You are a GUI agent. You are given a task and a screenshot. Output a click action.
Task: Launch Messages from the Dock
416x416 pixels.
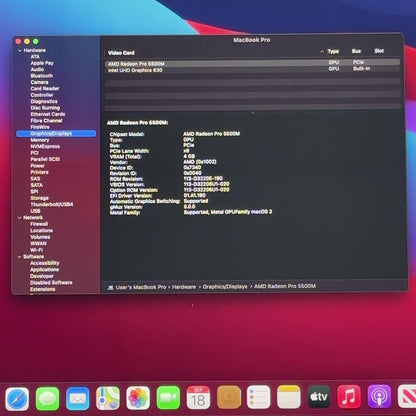click(47, 398)
